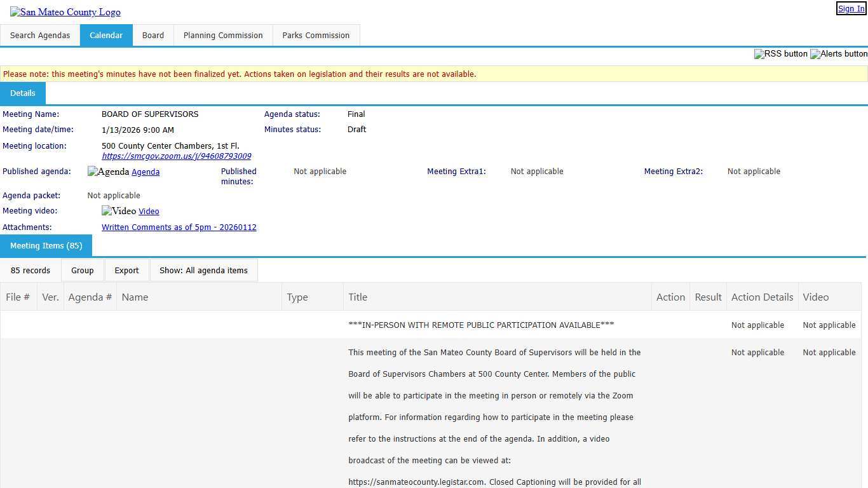This screenshot has width=868, height=488.
Task: Open the Export dropdown
Action: (x=126, y=270)
